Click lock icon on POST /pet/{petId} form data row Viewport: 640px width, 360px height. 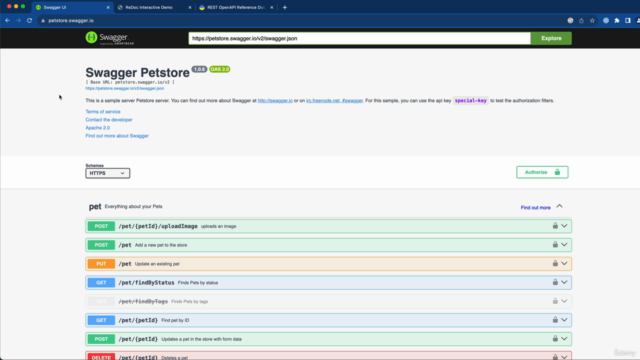click(555, 338)
